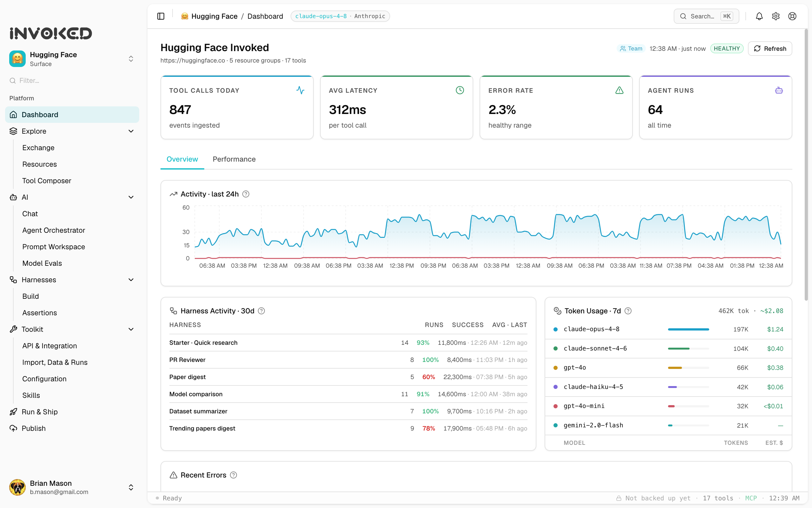Screen dimensions: 812x508
Task: Click the Tool Calls Today activity icon
Action: click(x=300, y=90)
